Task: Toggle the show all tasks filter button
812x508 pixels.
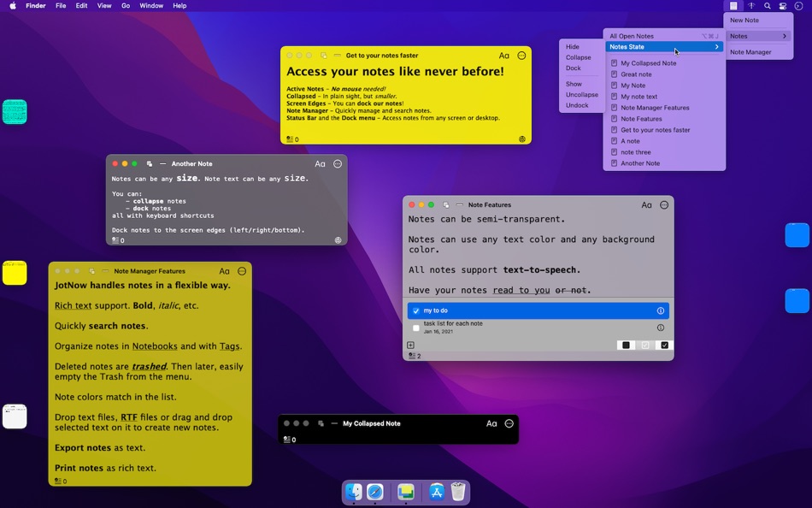Action: pyautogui.click(x=626, y=346)
